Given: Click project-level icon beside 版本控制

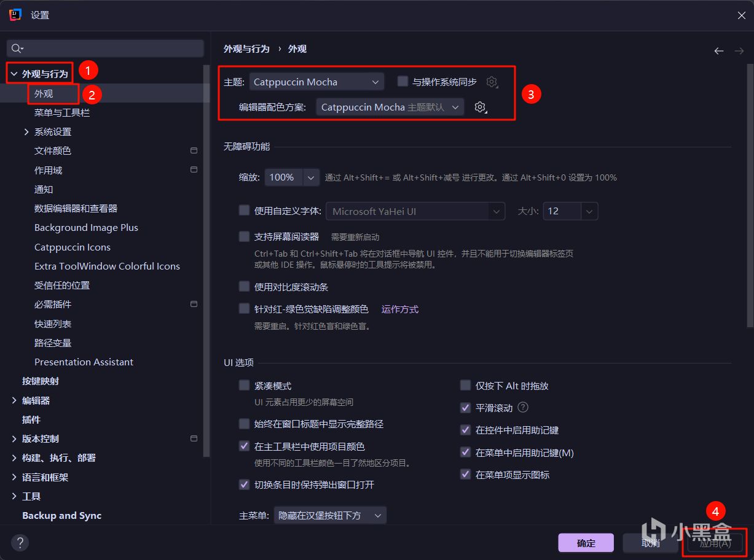Looking at the screenshot, I should [x=194, y=438].
